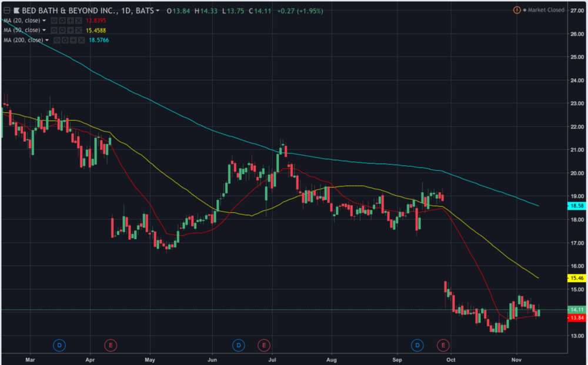Click the plus icon for MA (200, close)
Screen dimensions: 588x365
[x=72, y=40]
